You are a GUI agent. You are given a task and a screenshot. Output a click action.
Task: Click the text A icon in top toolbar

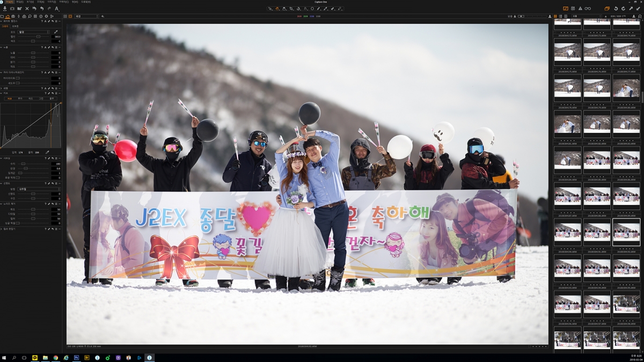tap(57, 9)
